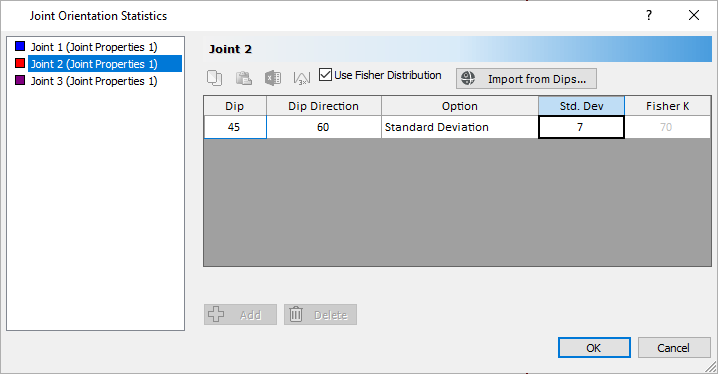718x374 pixels.
Task: Click the Std. Dev cell showing 7
Action: pyautogui.click(x=582, y=127)
